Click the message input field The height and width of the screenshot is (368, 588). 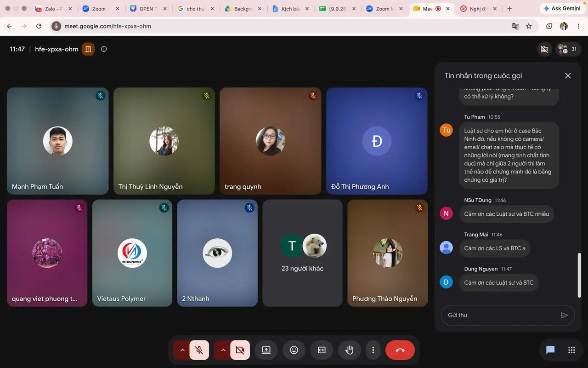(x=501, y=315)
